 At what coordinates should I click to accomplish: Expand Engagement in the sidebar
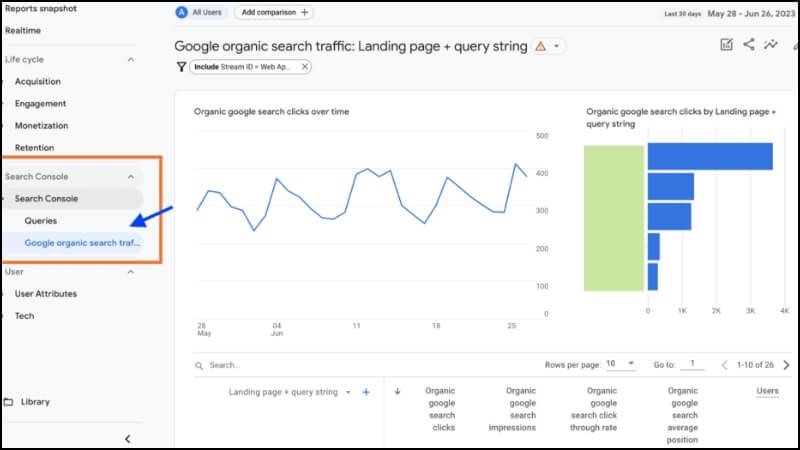[x=40, y=104]
